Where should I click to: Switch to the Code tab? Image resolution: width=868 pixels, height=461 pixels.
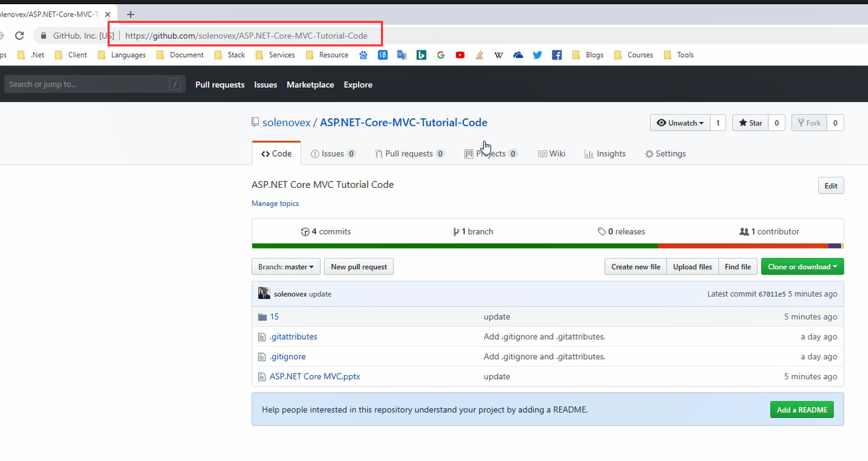276,154
